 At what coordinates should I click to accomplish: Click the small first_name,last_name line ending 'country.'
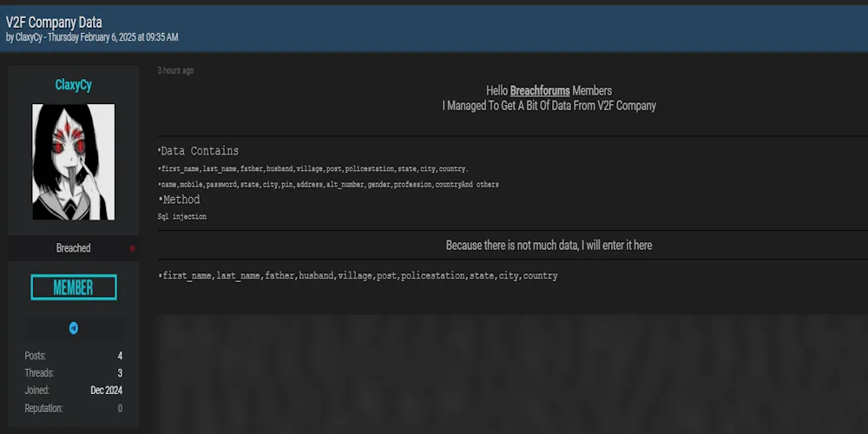click(312, 169)
